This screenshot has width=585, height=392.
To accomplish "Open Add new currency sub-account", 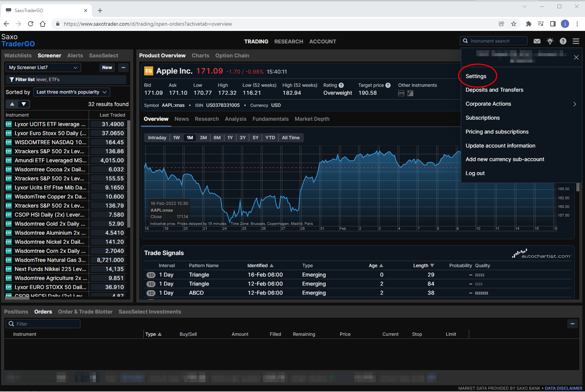I will click(x=505, y=159).
